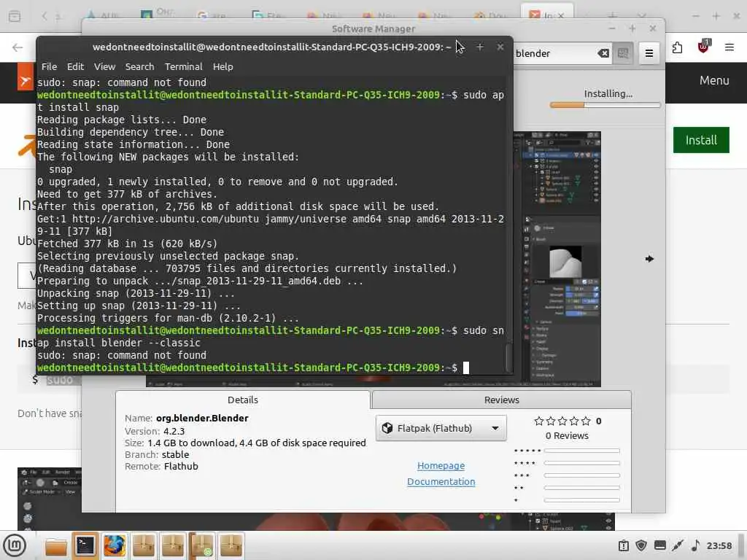This screenshot has height=560, width=747.
Task: Click the version value '4.2.3'
Action: coord(174,432)
